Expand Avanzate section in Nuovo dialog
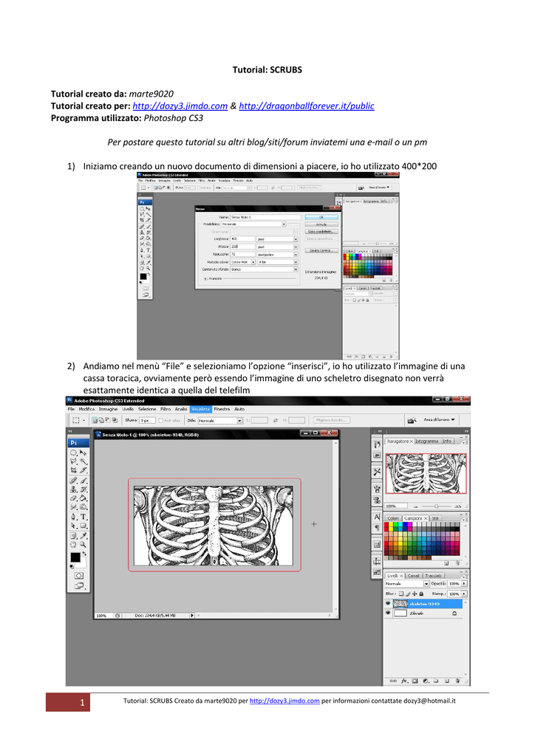The width and height of the screenshot is (535, 756). pyautogui.click(x=205, y=278)
